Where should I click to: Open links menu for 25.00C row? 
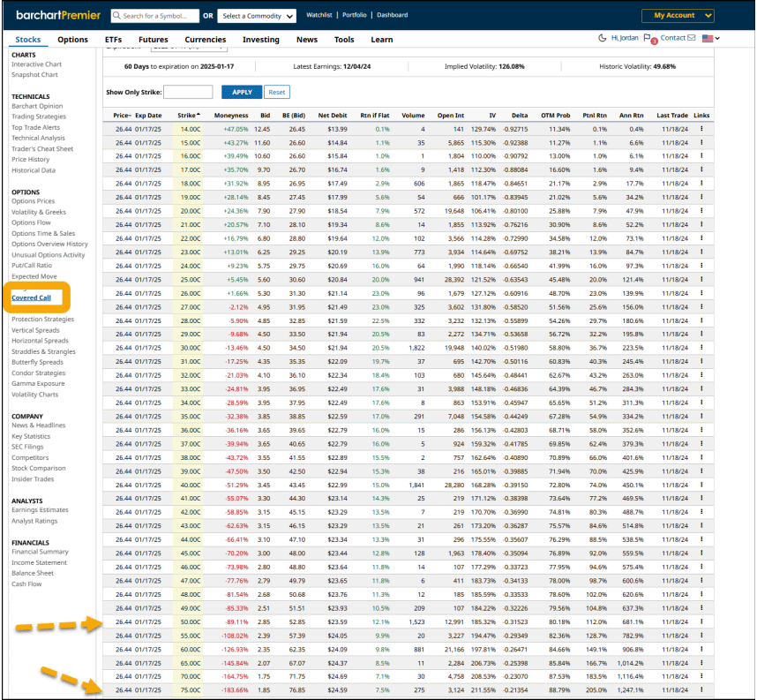(701, 279)
